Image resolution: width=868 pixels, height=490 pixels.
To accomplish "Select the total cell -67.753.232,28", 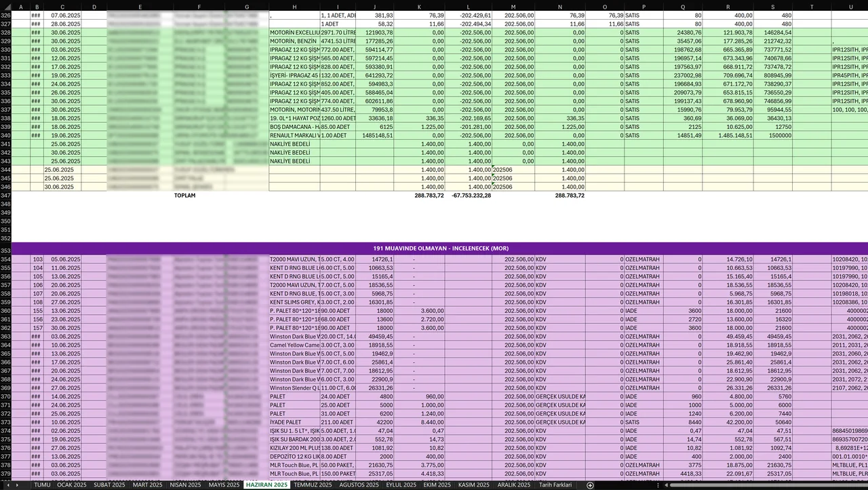I will tap(469, 195).
